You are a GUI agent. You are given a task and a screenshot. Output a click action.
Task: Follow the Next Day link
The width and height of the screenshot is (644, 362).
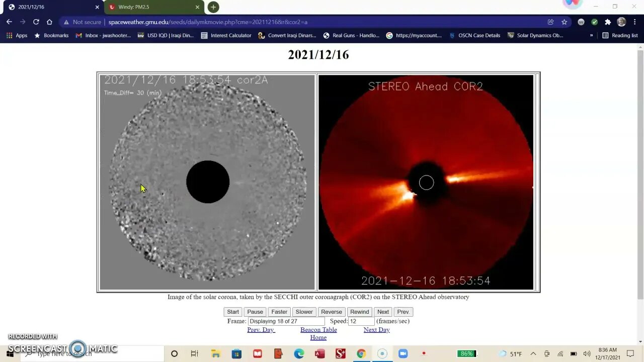[377, 330]
